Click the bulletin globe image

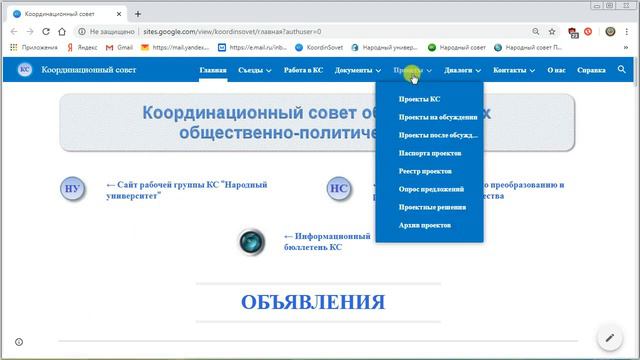pyautogui.click(x=251, y=242)
